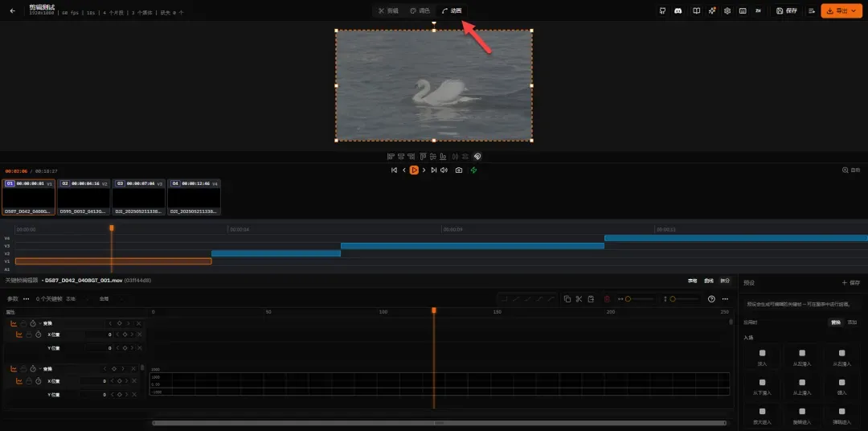
Task: Adjust the vertical zoom slider in keyframe toolbar
Action: (x=684, y=299)
